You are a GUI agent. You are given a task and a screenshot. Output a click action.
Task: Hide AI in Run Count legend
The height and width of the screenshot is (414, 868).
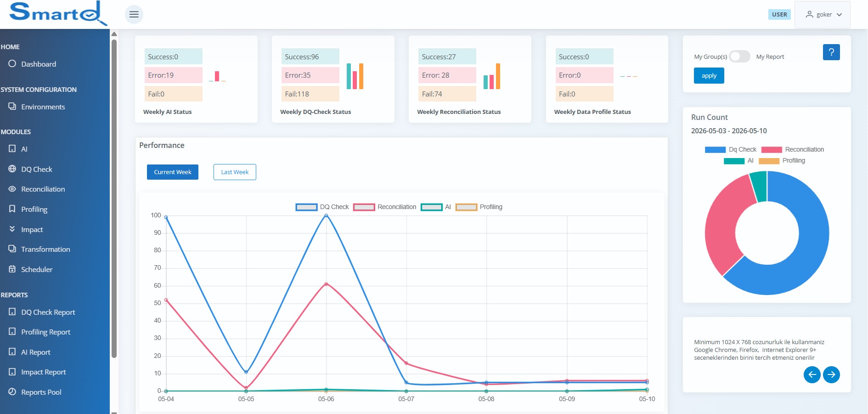tap(739, 160)
